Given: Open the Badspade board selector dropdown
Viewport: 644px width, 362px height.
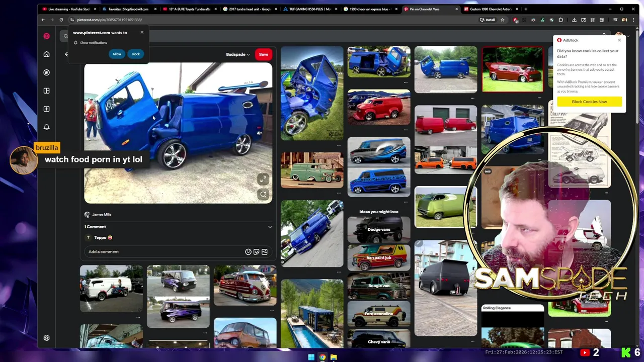Looking at the screenshot, I should 238,54.
